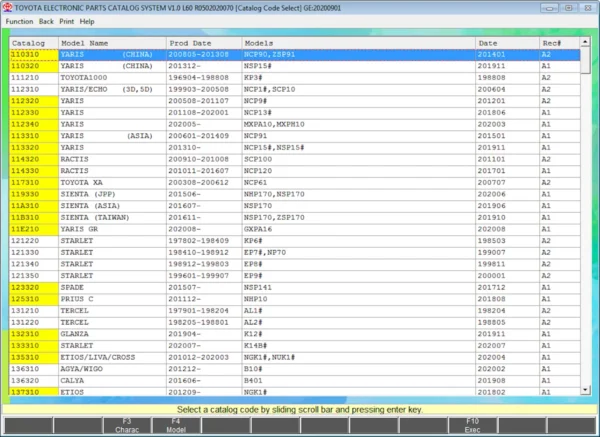Click the horizontal scrollbar left arrow

tap(14, 398)
